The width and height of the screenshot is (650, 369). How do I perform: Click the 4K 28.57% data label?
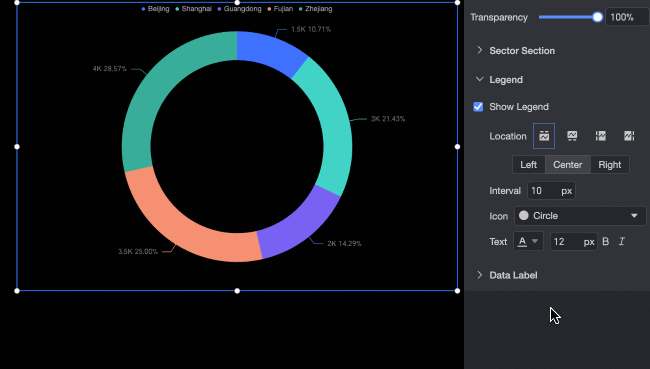click(x=110, y=68)
